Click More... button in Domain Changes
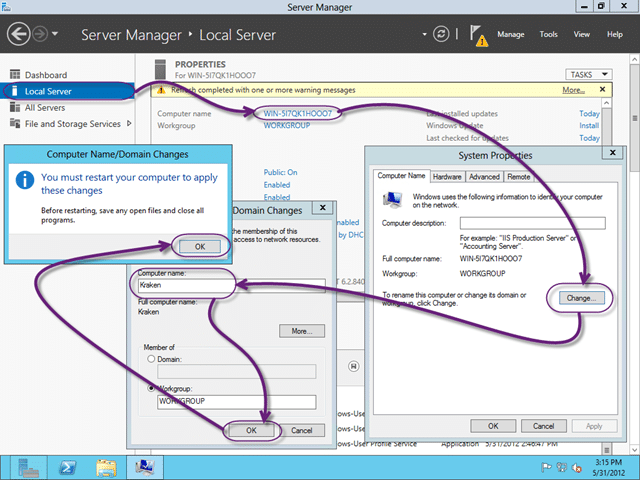Screen dimensions: 640x480 (x=302, y=331)
